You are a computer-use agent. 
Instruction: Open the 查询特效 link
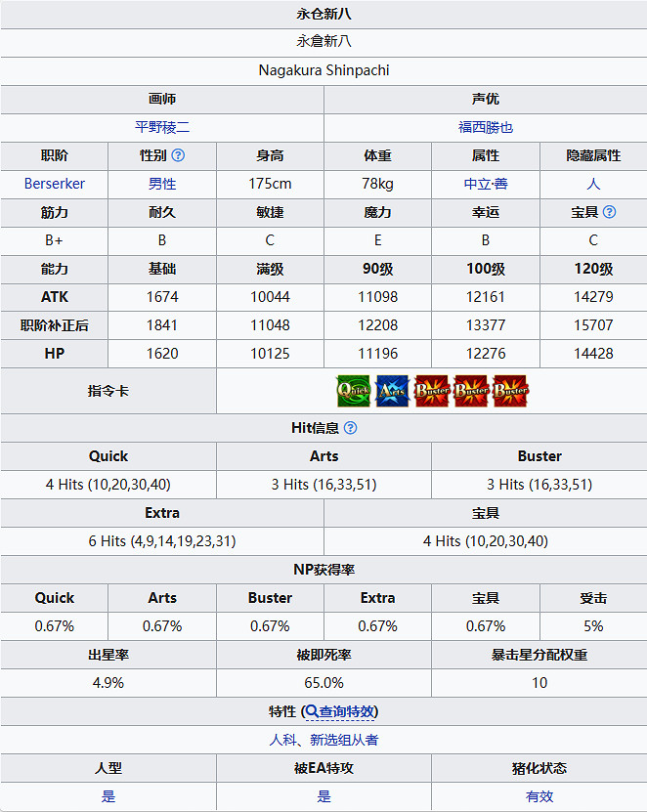tap(346, 711)
